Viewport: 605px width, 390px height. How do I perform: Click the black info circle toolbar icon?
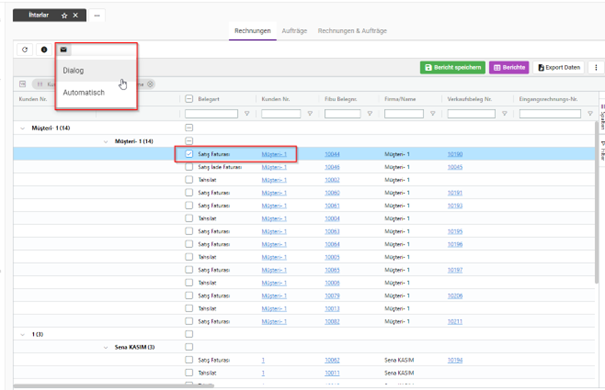44,49
